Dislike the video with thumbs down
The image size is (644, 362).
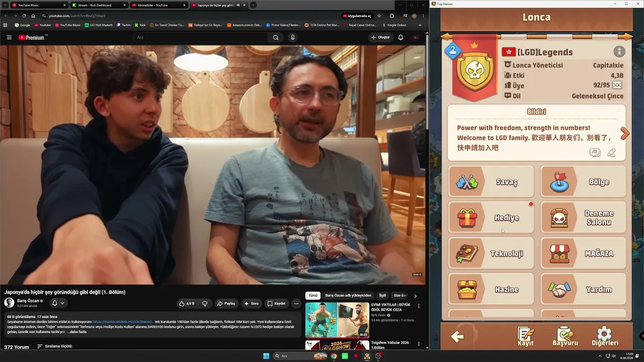(205, 303)
